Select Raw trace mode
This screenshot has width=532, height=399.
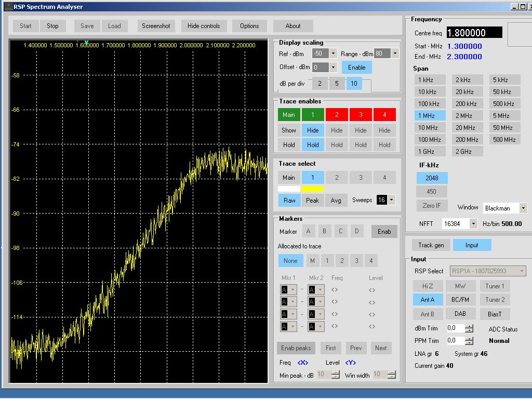[289, 201]
